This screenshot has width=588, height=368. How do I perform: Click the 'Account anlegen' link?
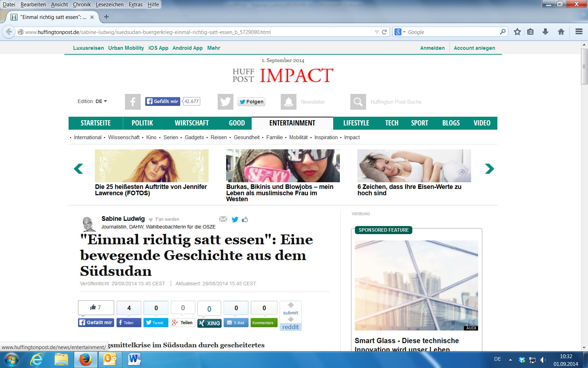tap(474, 48)
